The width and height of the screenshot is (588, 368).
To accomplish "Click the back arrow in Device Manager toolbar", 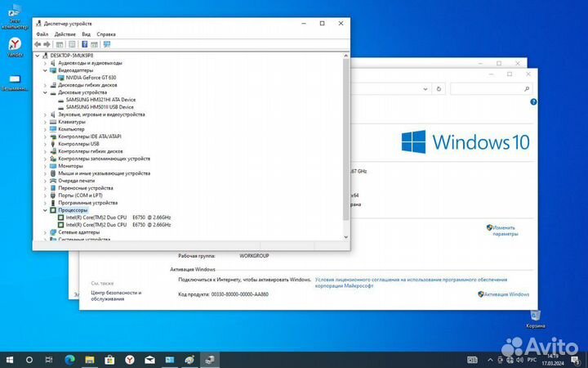I will 38,44.
